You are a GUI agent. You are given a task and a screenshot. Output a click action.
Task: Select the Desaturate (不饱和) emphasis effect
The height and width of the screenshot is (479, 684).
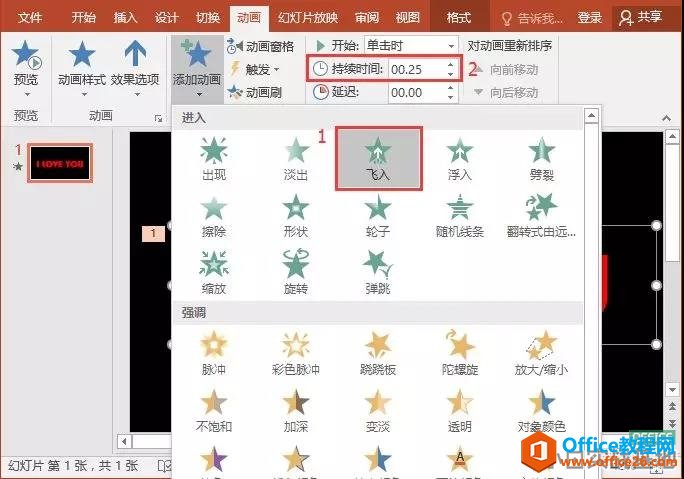tap(214, 410)
